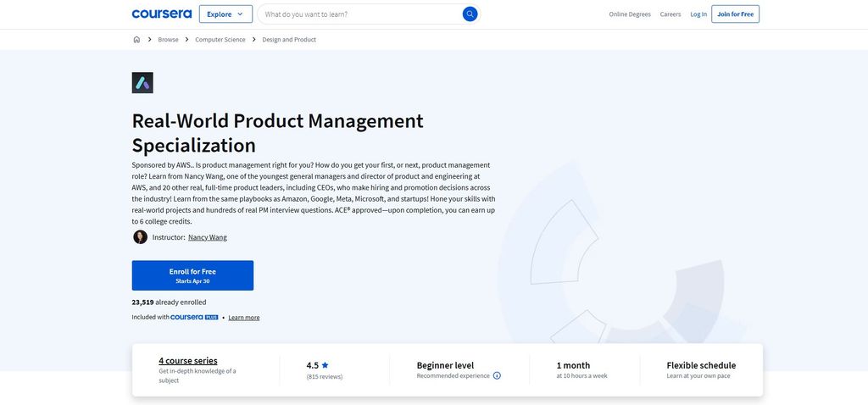Click the Coursera Plus logo badge
This screenshot has height=405, width=868.
(x=194, y=318)
